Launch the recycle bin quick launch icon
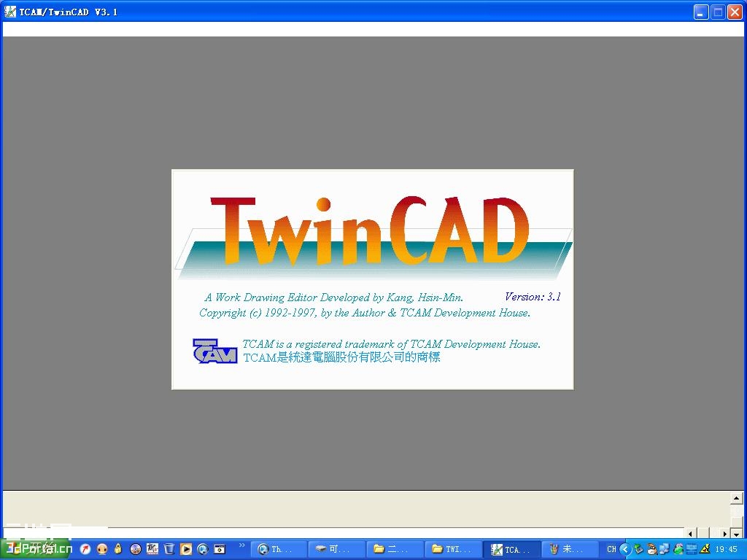The height and width of the screenshot is (560, 747). 169,549
